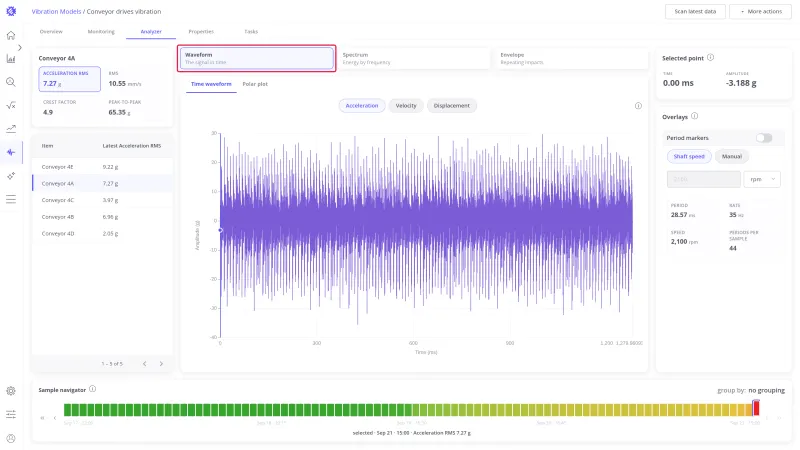Viewport: 800px width, 450px height.
Task: Open the vibration waveform sidebar icon
Action: click(x=11, y=152)
